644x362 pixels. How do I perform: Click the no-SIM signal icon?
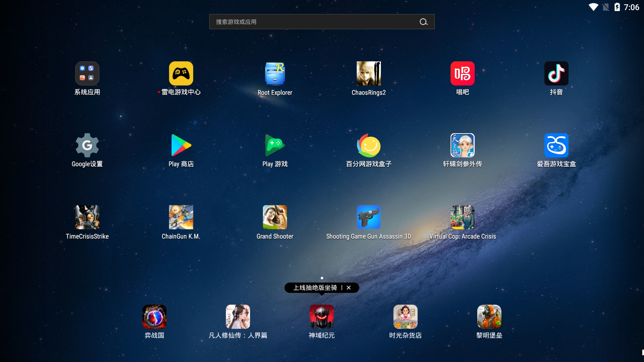coord(606,7)
